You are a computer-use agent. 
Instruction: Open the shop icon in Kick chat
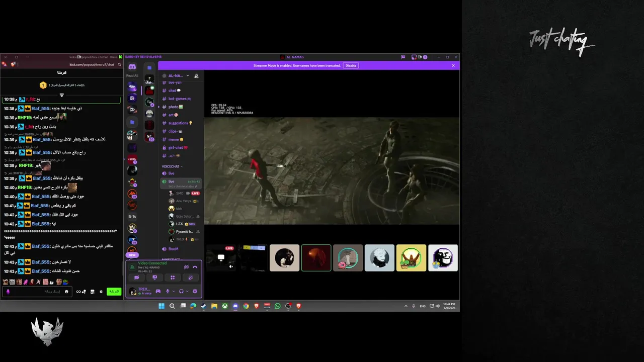tap(92, 292)
